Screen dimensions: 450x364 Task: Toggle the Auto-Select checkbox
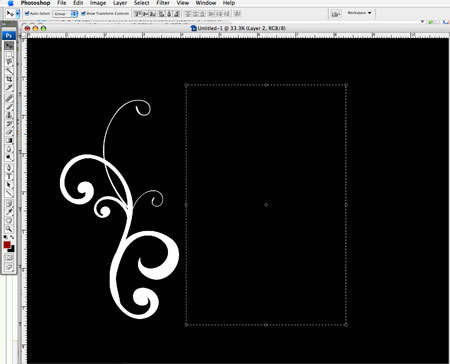pos(27,13)
